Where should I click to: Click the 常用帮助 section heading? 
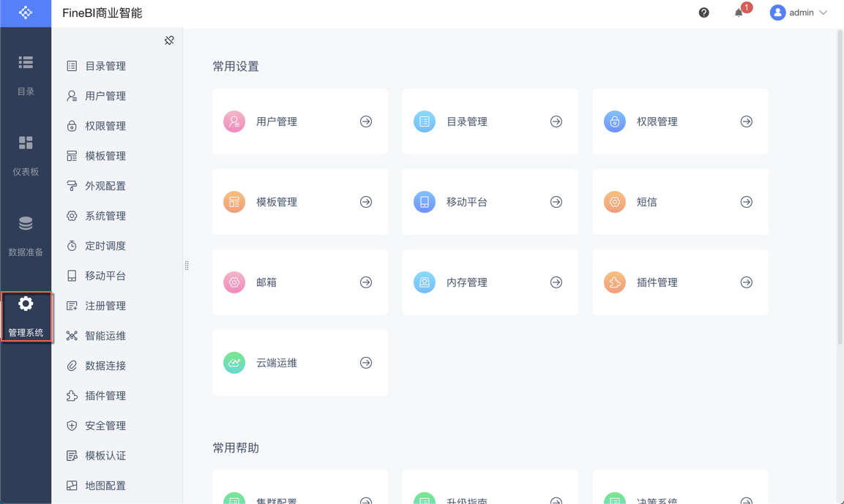[x=236, y=448]
